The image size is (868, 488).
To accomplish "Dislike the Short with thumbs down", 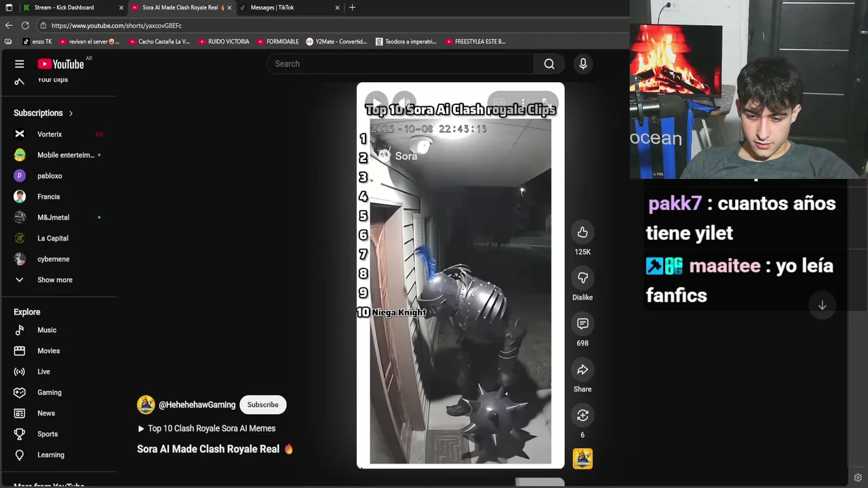I will point(583,278).
